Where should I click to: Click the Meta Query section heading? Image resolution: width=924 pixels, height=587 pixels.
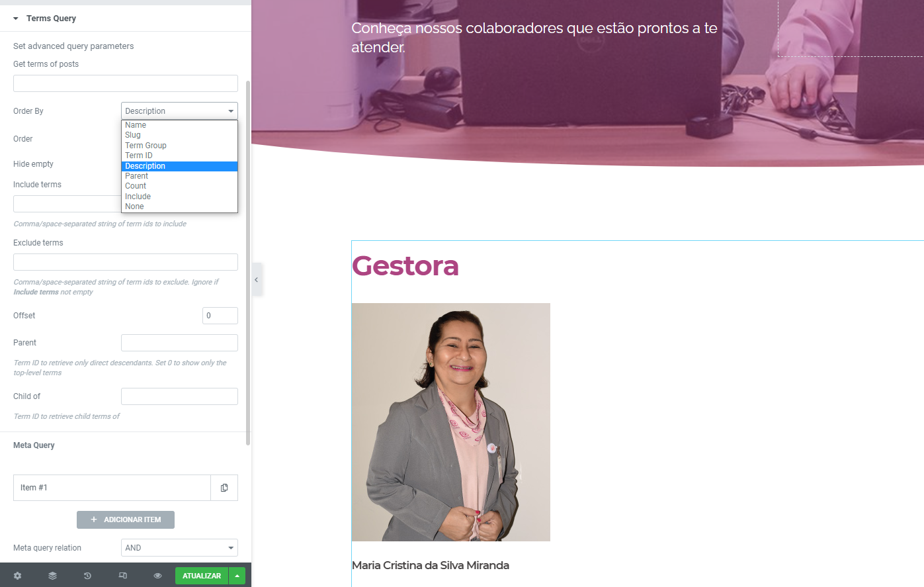34,445
